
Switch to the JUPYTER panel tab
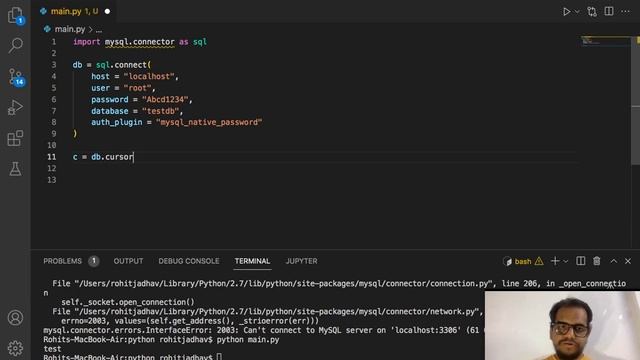pyautogui.click(x=301, y=261)
